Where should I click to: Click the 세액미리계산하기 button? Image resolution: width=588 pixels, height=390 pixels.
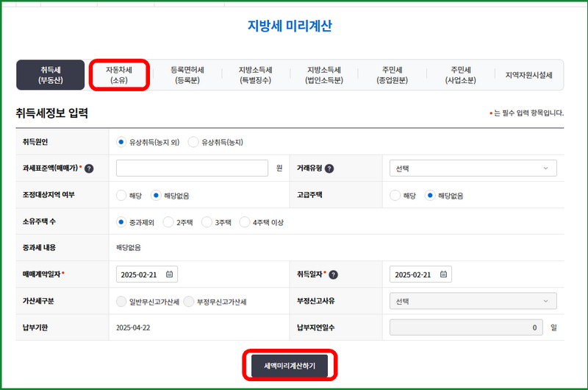290,366
